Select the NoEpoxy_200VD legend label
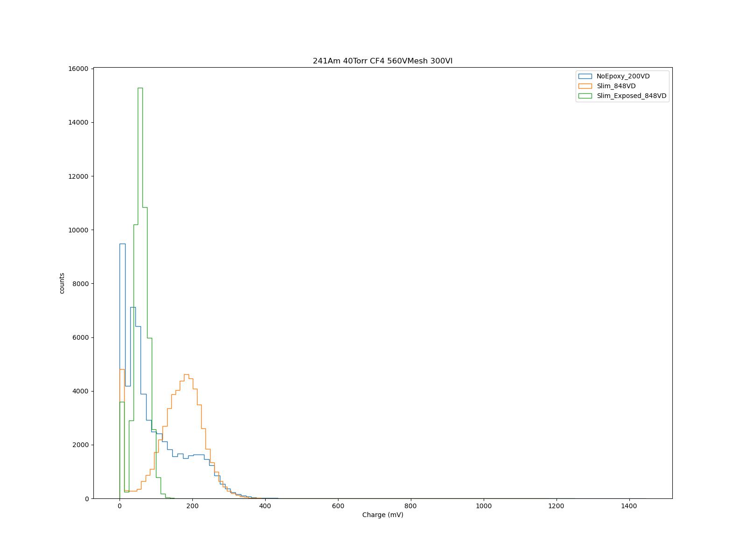Screen dimensions: 747x560 (x=623, y=76)
